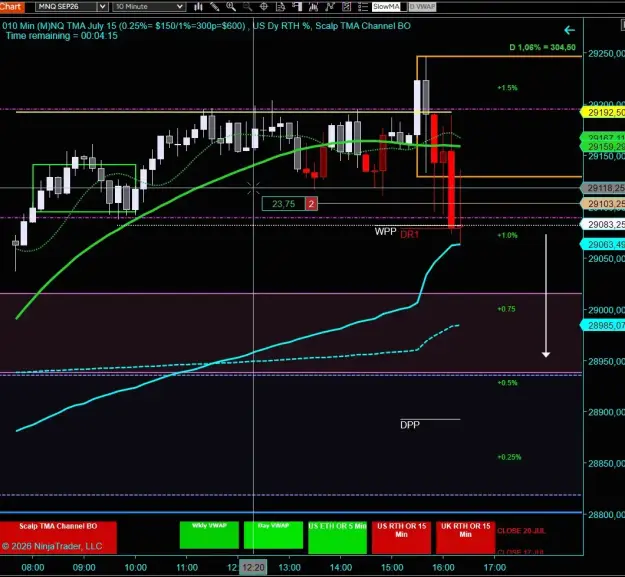This screenshot has height=577, width=625.
Task: Click the D 1,06% = 304,50 label
Action: 542,47
